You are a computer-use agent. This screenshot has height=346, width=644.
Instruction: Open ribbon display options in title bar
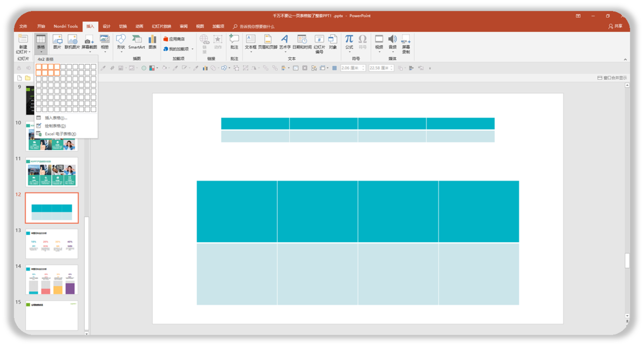578,16
